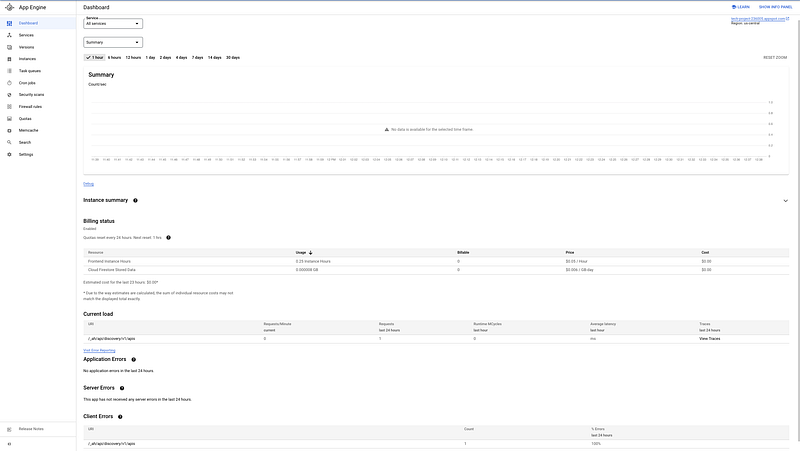Screen dimensions: 800x451
Task: Click the Release Notes icon
Action: [9, 429]
